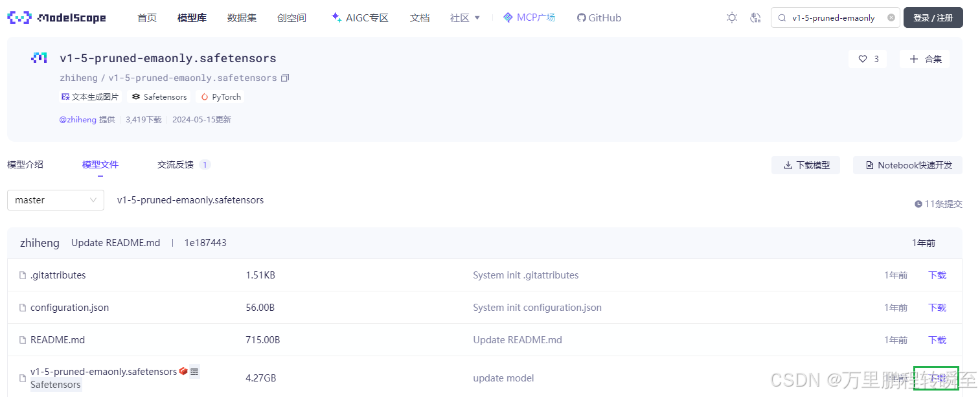The height and width of the screenshot is (397, 980).
Task: Click the model avatar icon beside the title
Action: click(x=39, y=58)
